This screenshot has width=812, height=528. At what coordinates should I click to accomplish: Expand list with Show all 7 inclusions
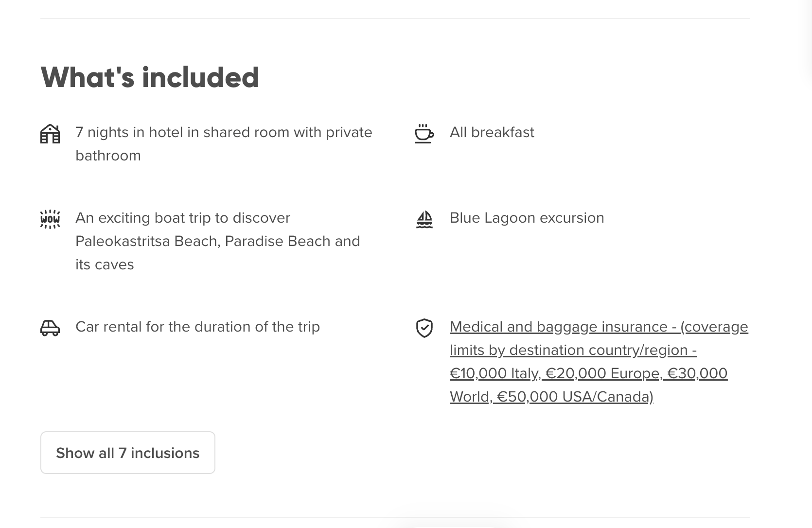[128, 453]
